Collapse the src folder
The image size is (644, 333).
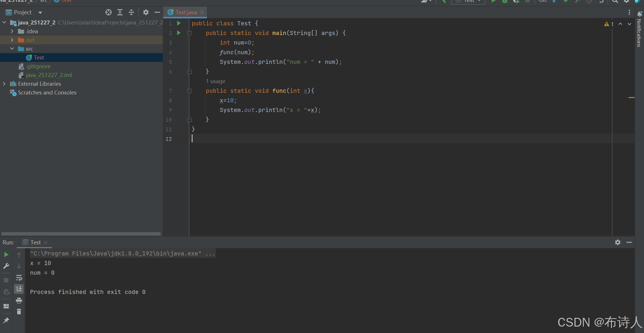(12, 49)
